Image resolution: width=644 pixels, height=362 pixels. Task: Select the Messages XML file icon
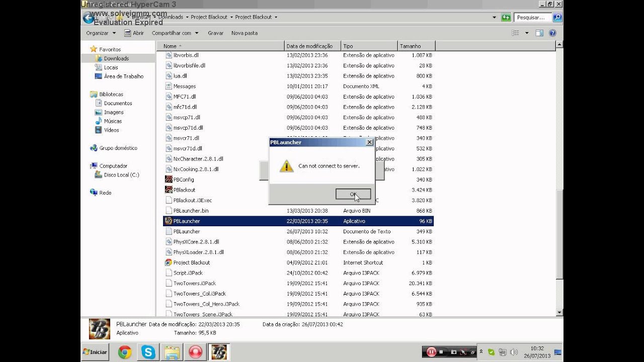coord(169,86)
